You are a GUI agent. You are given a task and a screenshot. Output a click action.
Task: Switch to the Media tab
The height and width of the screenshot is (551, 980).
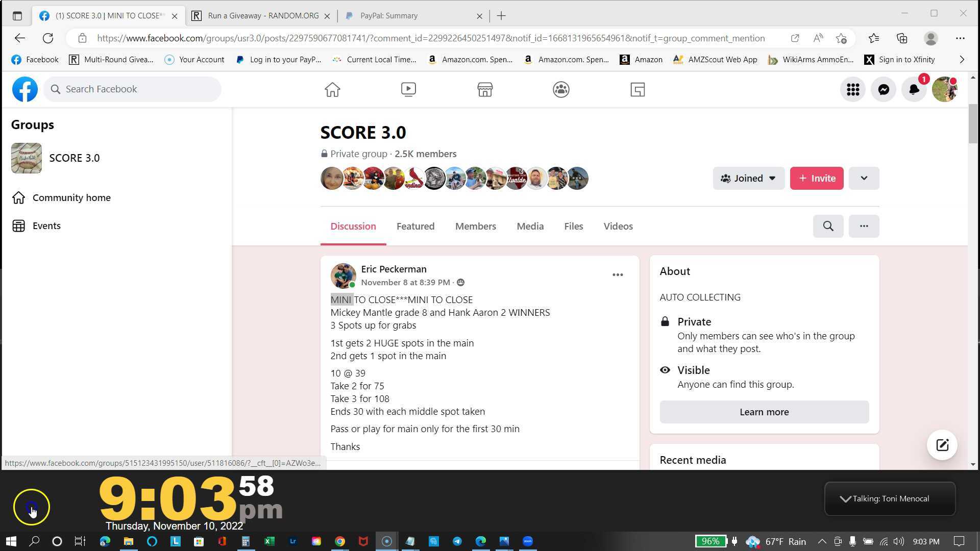tap(530, 226)
